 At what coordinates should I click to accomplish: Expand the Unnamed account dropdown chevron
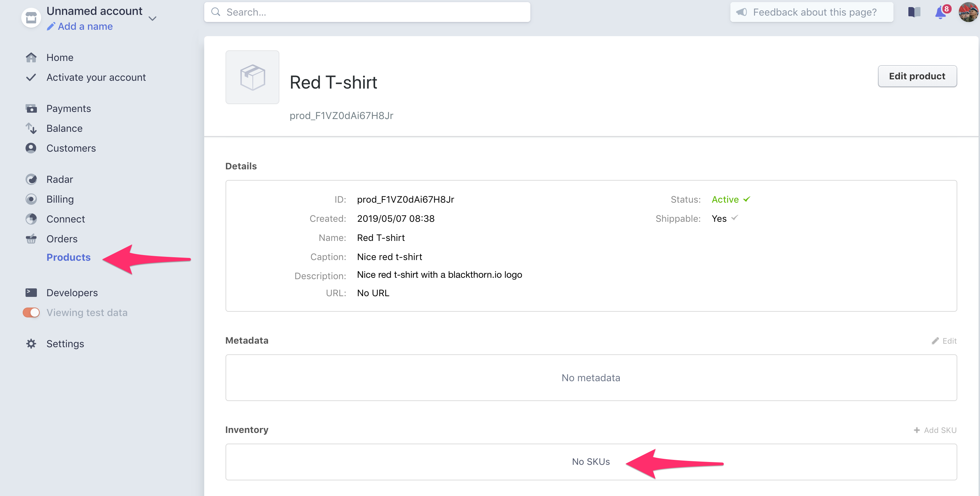point(152,18)
